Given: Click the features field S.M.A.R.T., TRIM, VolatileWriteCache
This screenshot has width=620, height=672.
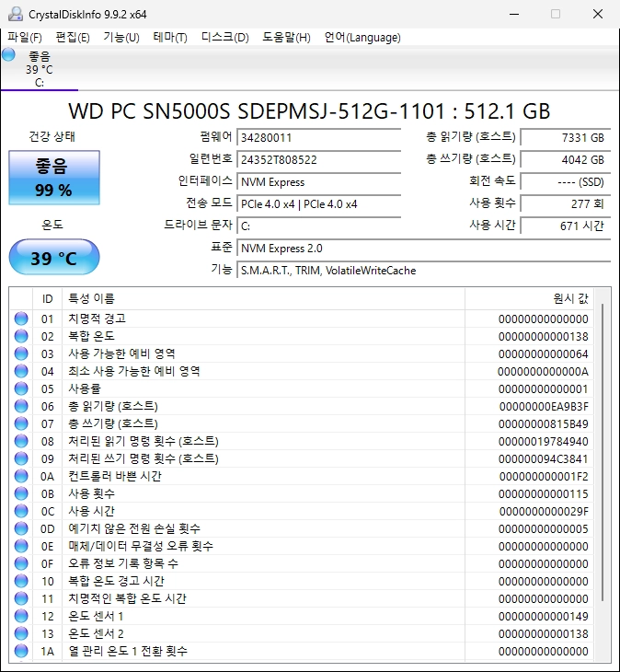Looking at the screenshot, I should point(424,271).
